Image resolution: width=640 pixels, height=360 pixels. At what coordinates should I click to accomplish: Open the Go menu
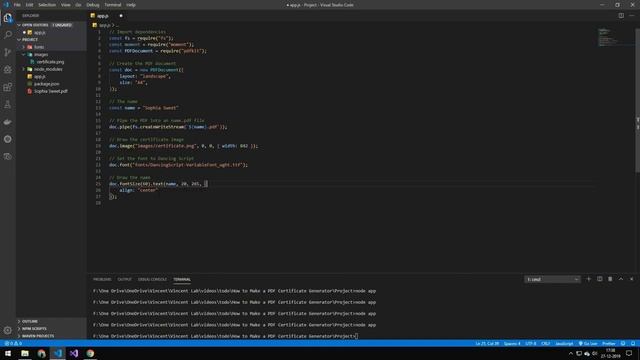click(78, 5)
